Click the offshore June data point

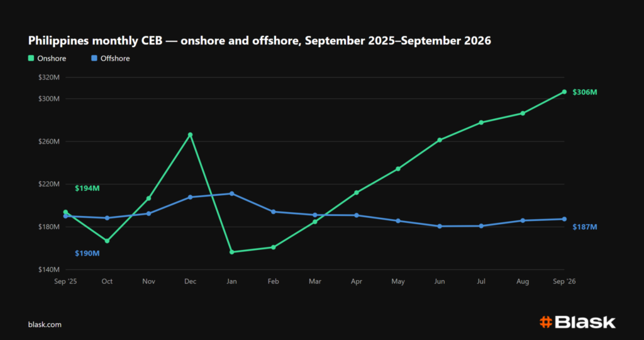[440, 226]
